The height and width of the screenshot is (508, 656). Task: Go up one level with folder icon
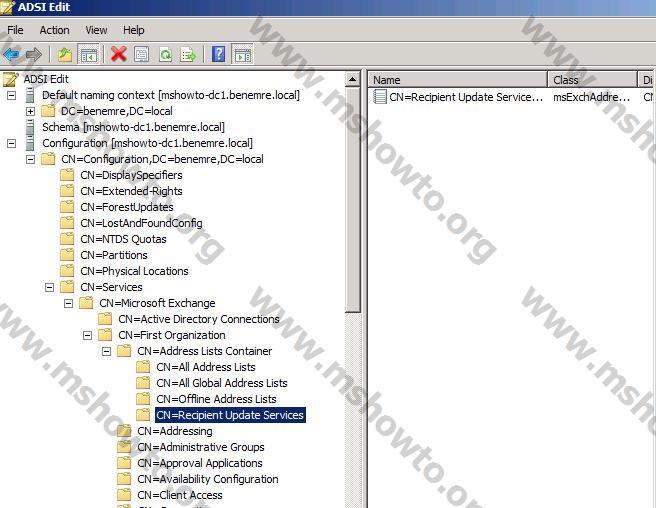[x=65, y=54]
